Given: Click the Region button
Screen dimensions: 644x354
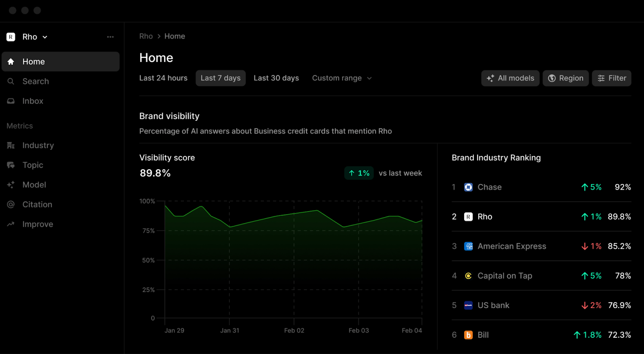Looking at the screenshot, I should [x=566, y=78].
